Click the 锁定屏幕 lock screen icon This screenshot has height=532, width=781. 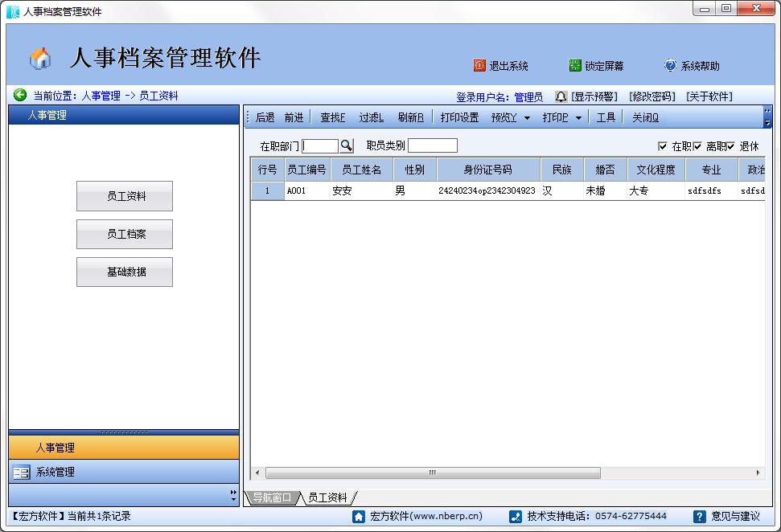[574, 65]
